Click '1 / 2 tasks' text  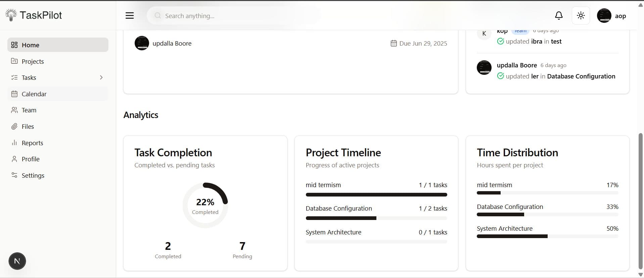coord(433,208)
